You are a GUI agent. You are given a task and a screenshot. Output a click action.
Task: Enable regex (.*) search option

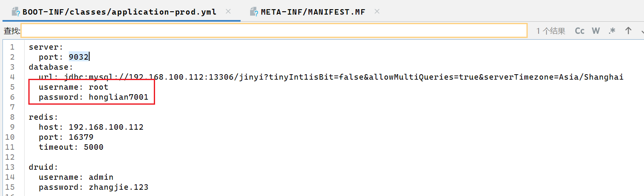tap(612, 31)
